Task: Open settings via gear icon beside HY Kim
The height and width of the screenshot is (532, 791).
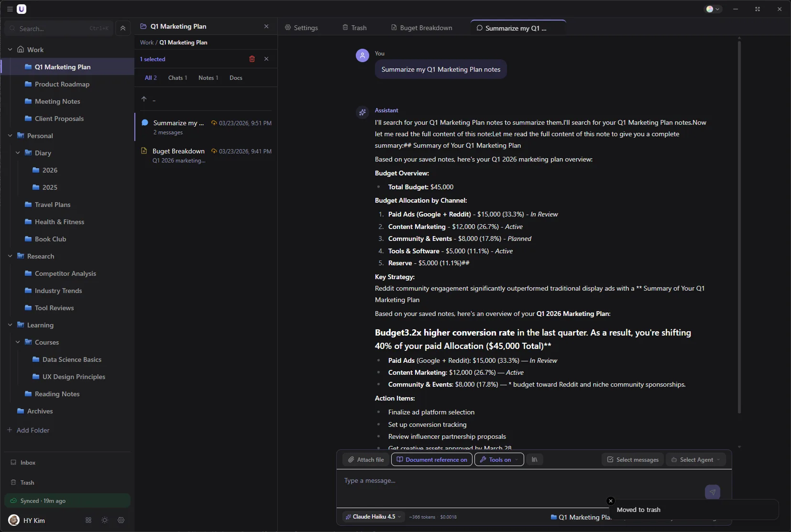Action: coord(121,520)
